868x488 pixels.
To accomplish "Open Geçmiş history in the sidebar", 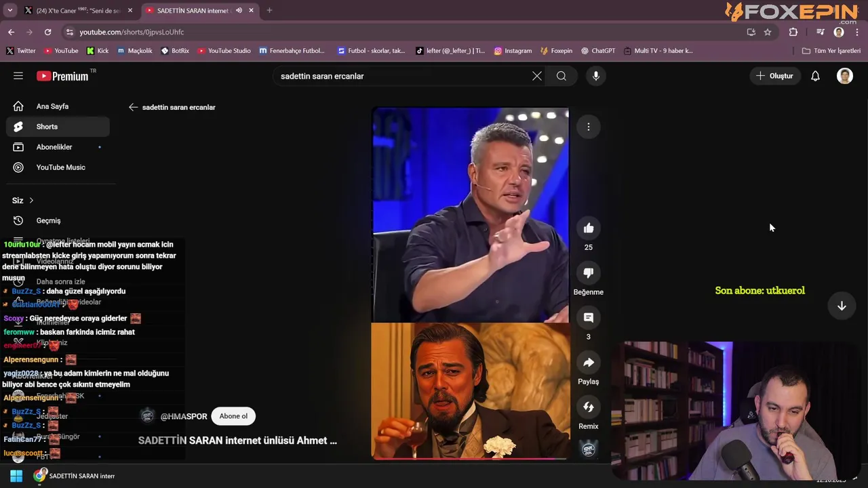I will 58,220.
